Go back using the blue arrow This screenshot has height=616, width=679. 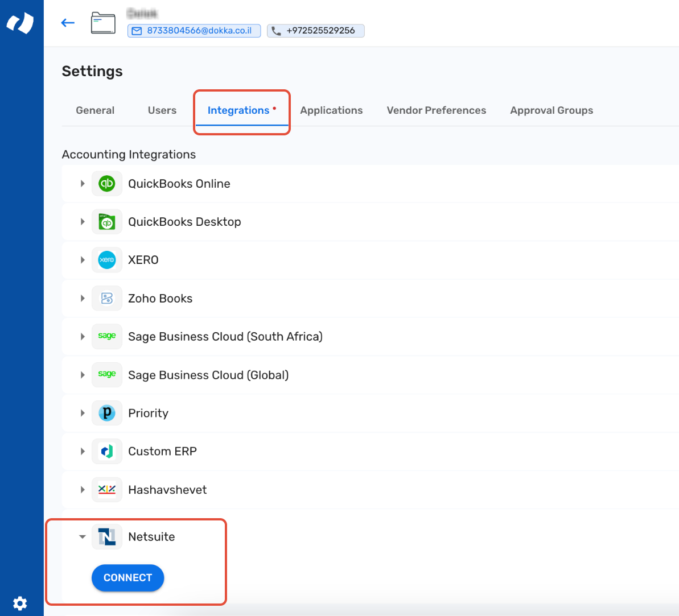(68, 23)
